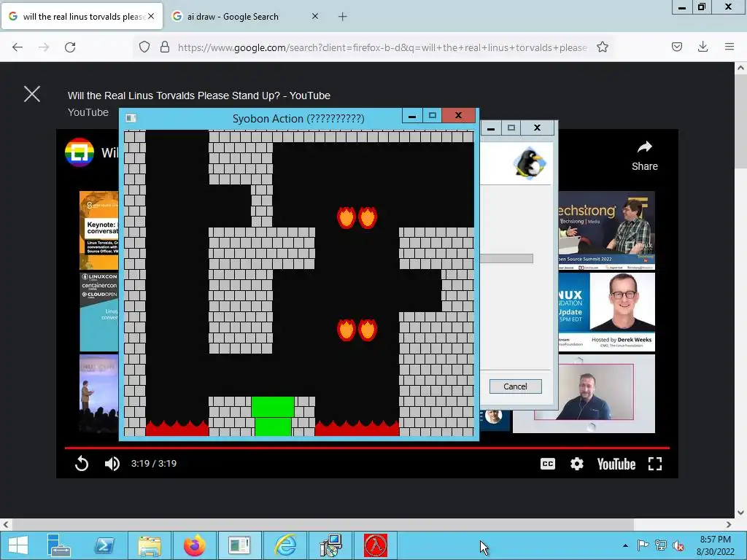
Task: Click the rainbow channel avatar
Action: coord(79,152)
